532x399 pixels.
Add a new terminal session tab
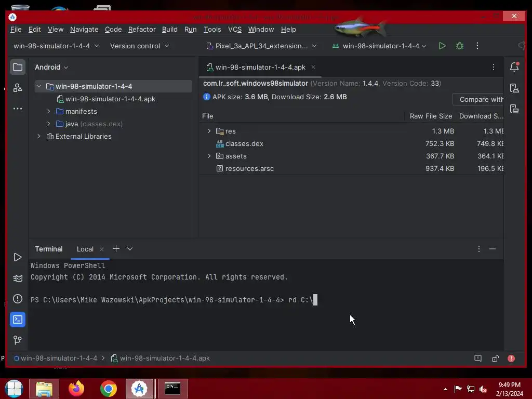[116, 249]
